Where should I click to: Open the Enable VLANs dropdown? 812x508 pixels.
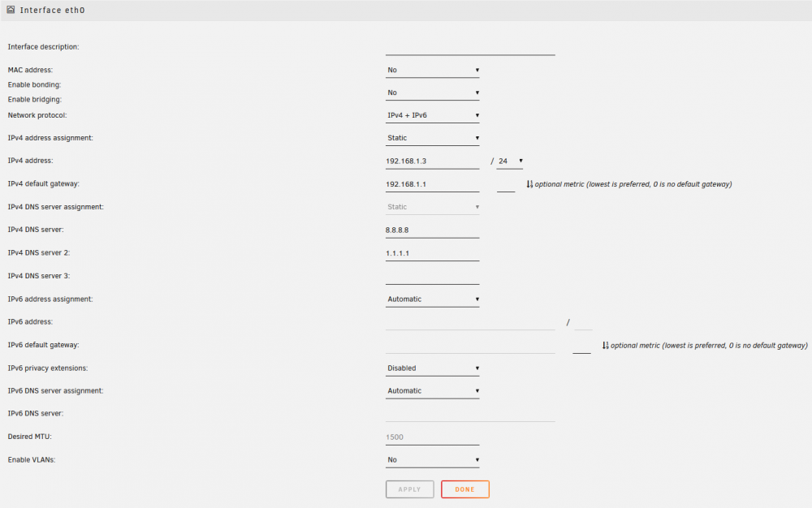[432, 460]
